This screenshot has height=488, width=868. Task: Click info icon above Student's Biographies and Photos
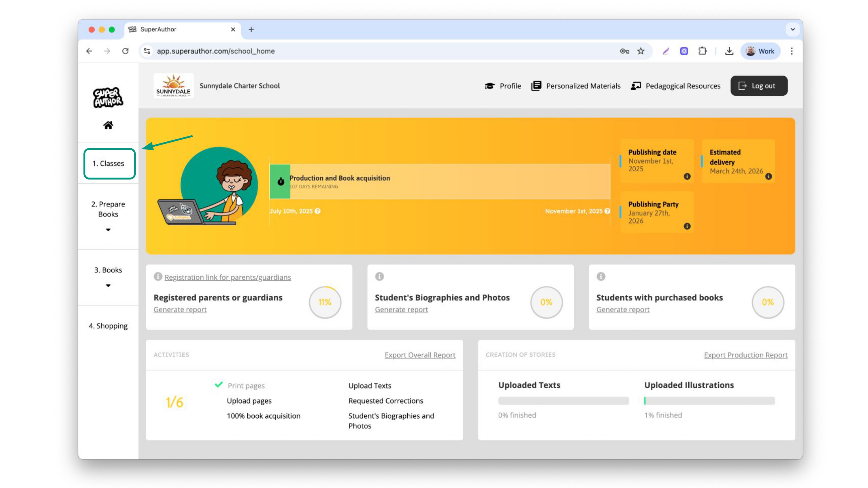[x=379, y=276]
